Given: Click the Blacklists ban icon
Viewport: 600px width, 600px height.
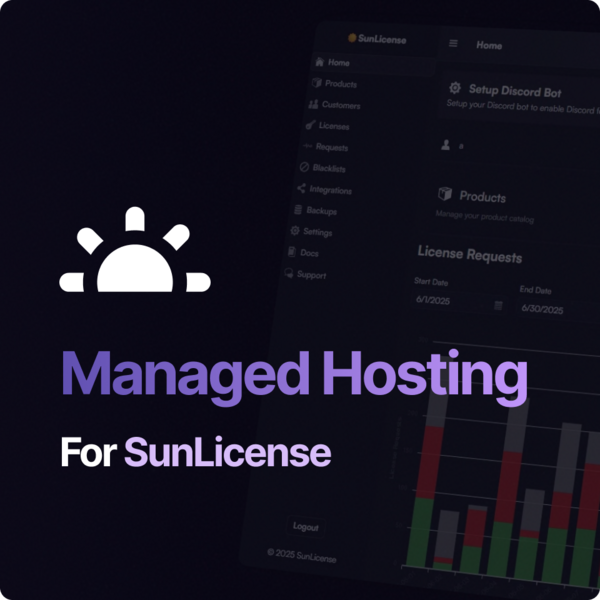Looking at the screenshot, I should point(304,167).
